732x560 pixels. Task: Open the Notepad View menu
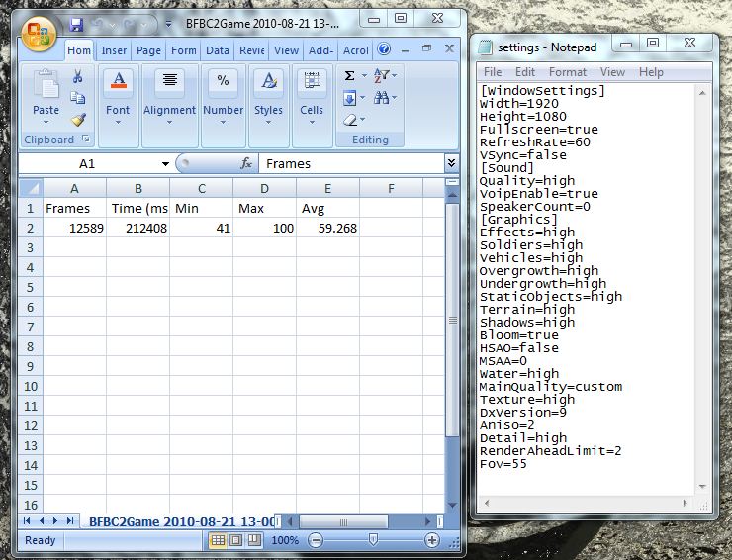[x=612, y=72]
